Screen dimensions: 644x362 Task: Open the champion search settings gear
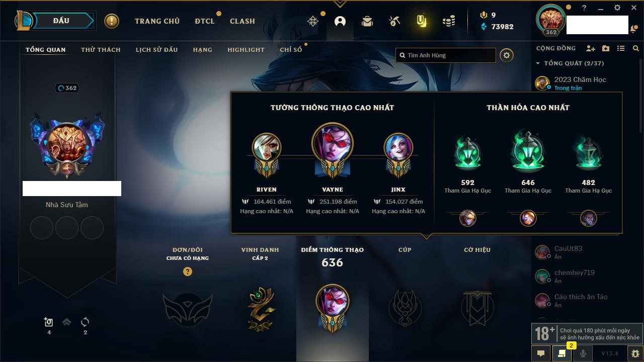pyautogui.click(x=507, y=55)
